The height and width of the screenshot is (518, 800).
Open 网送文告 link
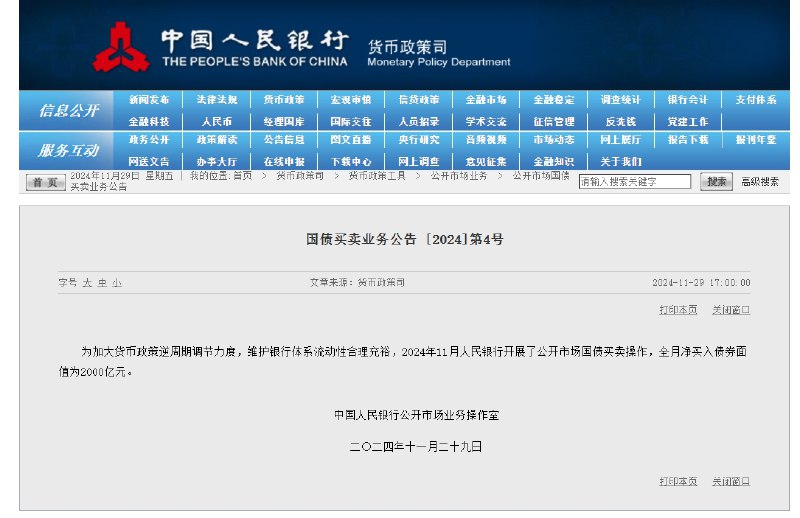tap(148, 161)
